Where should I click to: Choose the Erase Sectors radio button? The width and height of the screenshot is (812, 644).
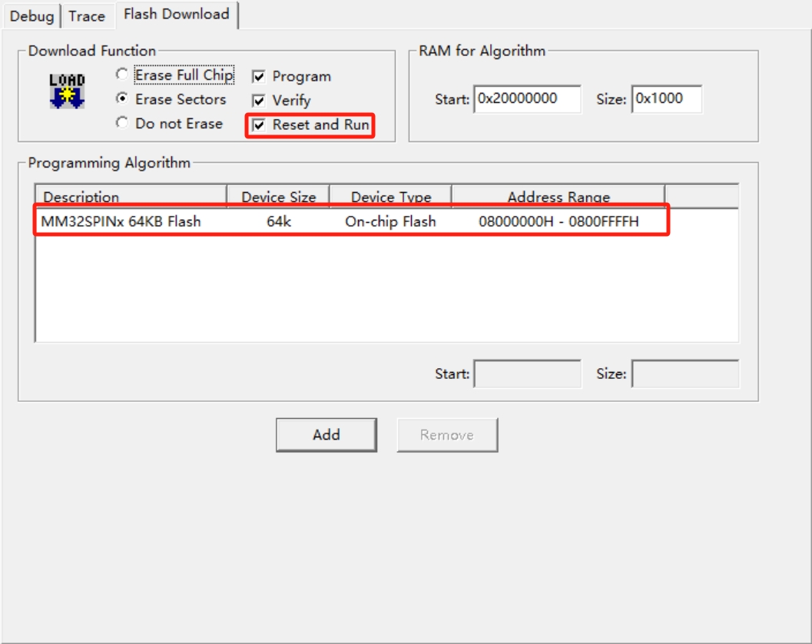click(121, 99)
